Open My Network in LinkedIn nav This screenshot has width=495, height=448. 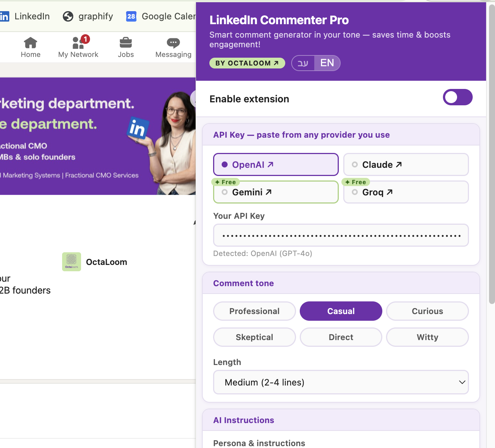click(78, 48)
